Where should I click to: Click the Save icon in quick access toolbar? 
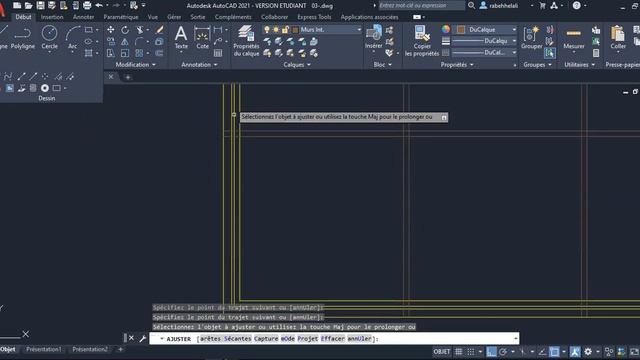tap(40, 5)
